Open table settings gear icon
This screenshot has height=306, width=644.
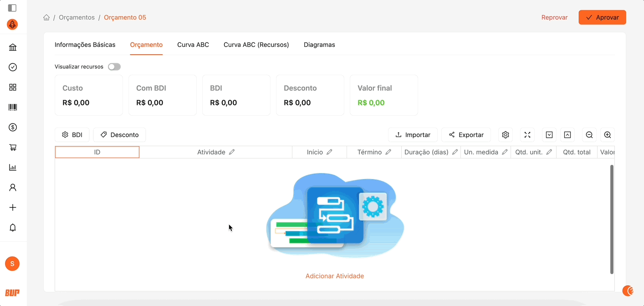505,135
